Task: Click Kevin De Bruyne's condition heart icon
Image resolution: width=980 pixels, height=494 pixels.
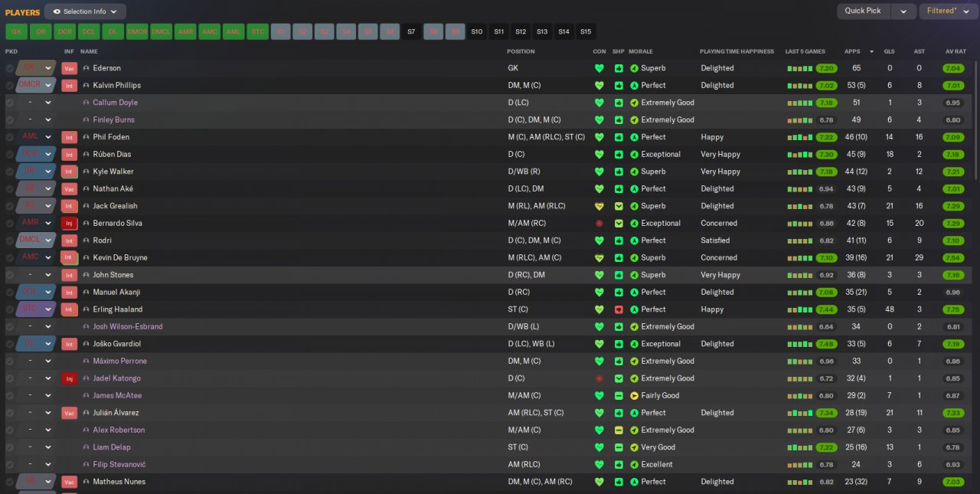Action: tap(599, 258)
